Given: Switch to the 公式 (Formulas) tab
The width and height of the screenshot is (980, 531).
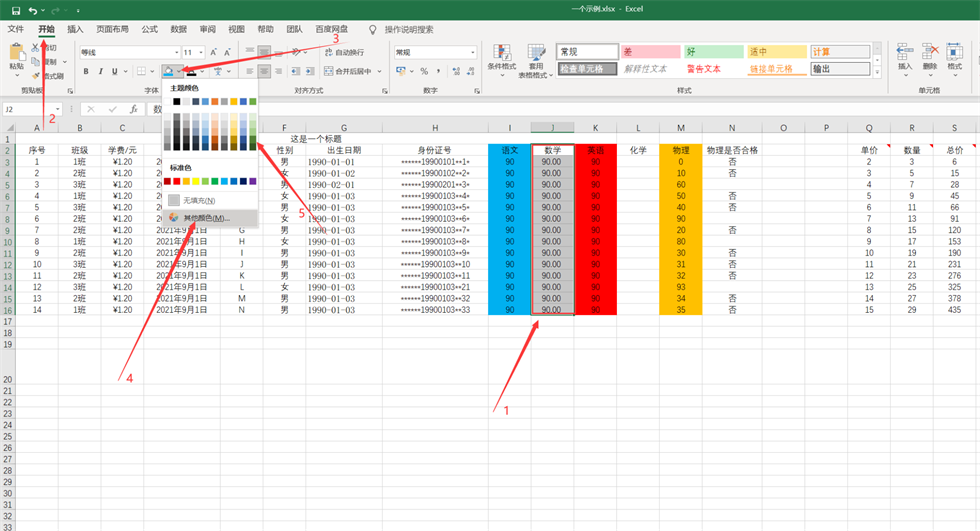Looking at the screenshot, I should pyautogui.click(x=149, y=30).
